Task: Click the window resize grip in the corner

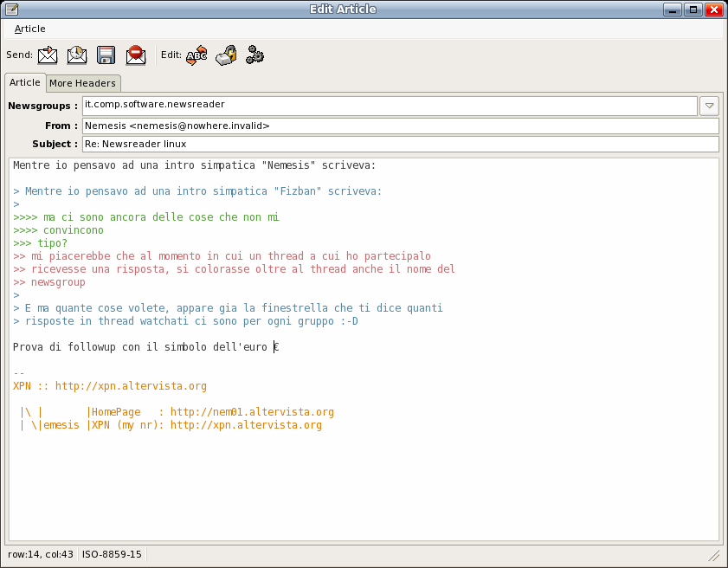Action: point(713,554)
